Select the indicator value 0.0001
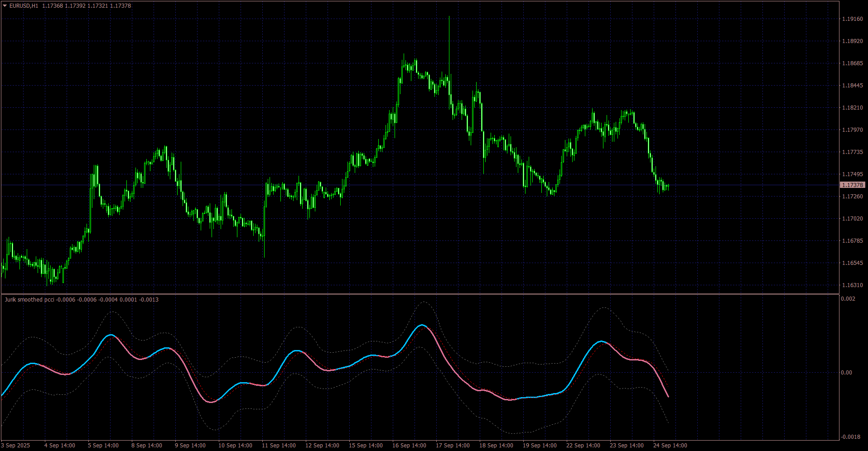This screenshot has height=451, width=868. pos(128,300)
